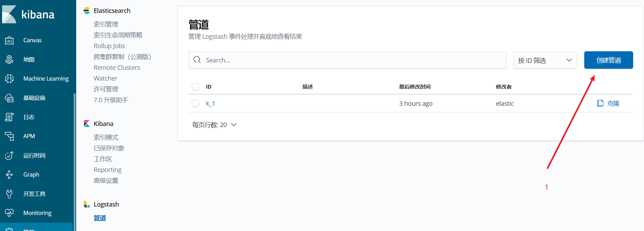Open Kibana 索引模式

point(106,137)
